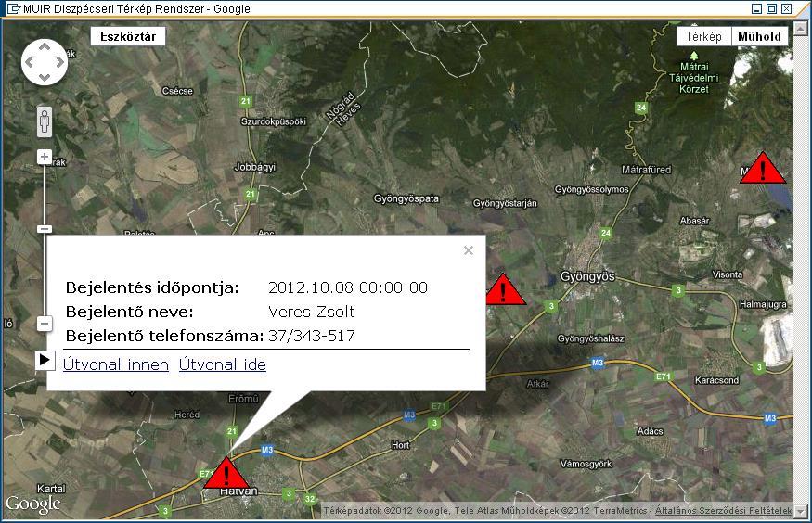Click the black play arrow button
Image resolution: width=812 pixels, height=523 pixels.
click(45, 360)
